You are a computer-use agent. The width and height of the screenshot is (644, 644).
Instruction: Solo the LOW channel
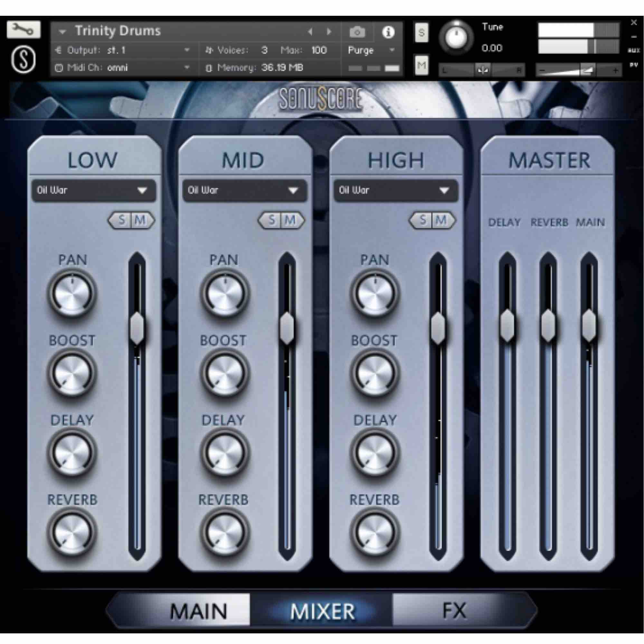pos(121,220)
